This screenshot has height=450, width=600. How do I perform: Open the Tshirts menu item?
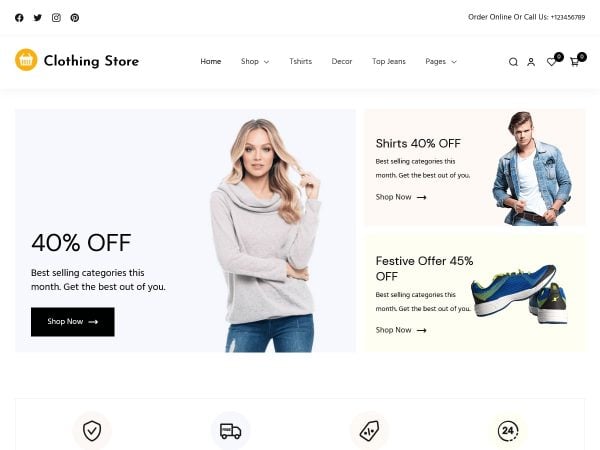point(300,61)
